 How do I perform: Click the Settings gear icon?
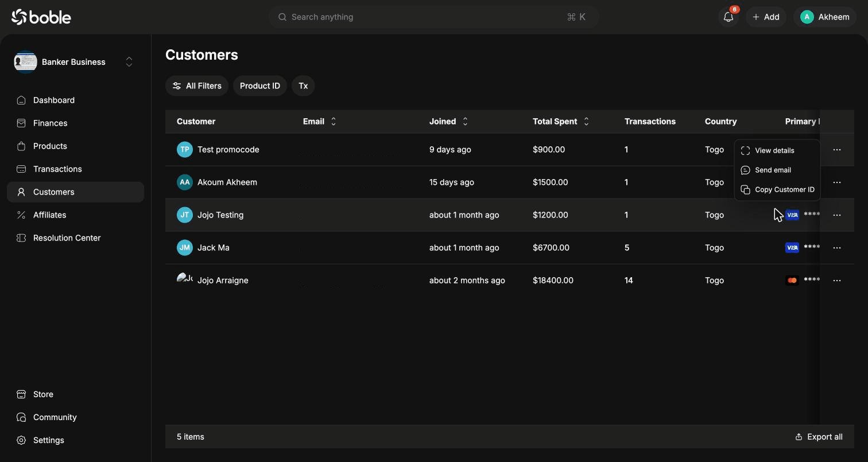click(21, 440)
